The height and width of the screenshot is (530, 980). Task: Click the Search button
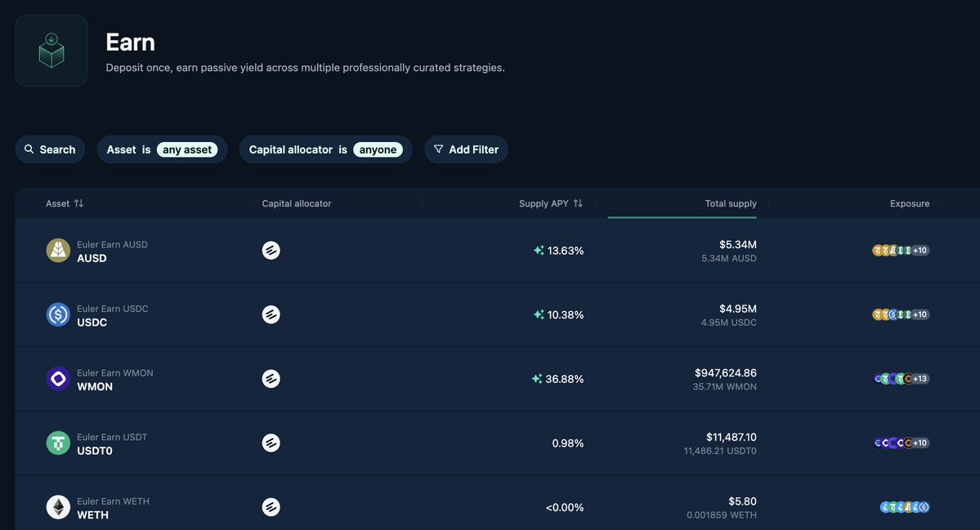tap(50, 149)
